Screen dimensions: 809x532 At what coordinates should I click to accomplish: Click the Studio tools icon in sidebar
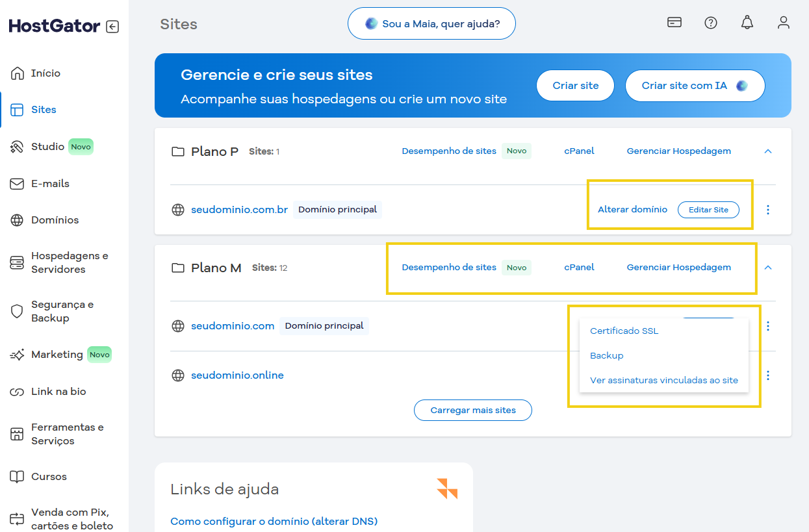pos(18,147)
